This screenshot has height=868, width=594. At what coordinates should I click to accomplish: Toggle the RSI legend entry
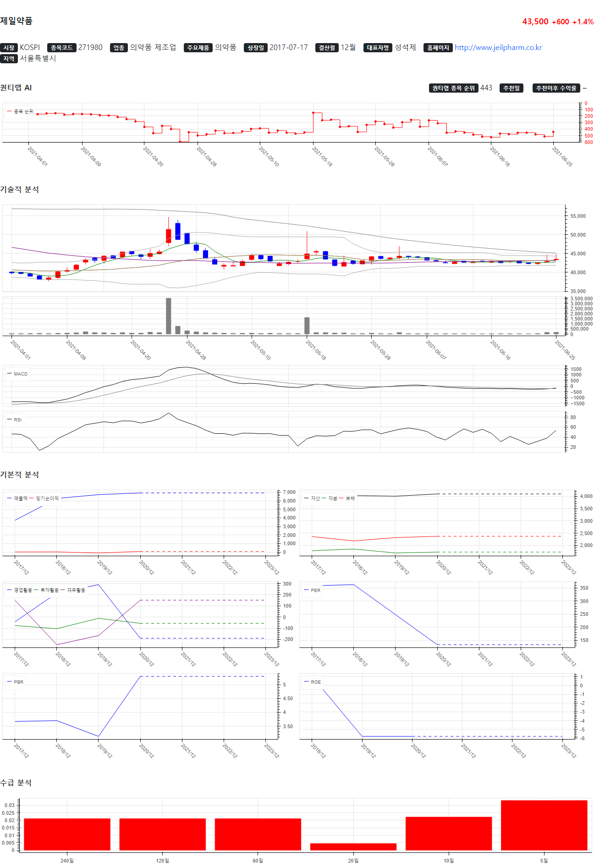pos(15,420)
